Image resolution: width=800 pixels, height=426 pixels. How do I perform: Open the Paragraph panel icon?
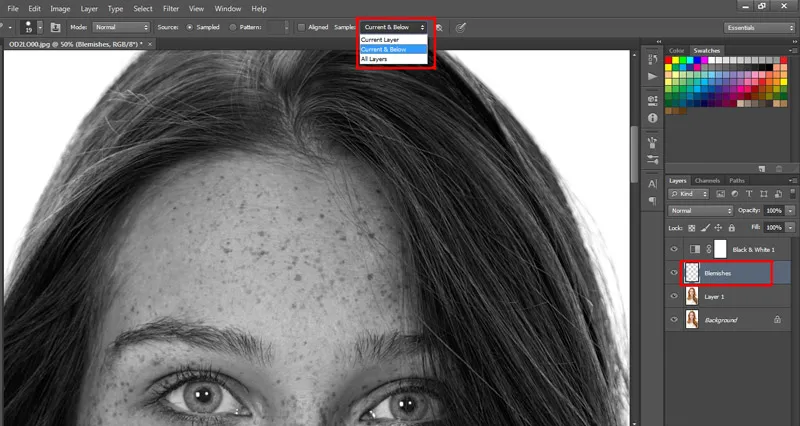[x=653, y=201]
